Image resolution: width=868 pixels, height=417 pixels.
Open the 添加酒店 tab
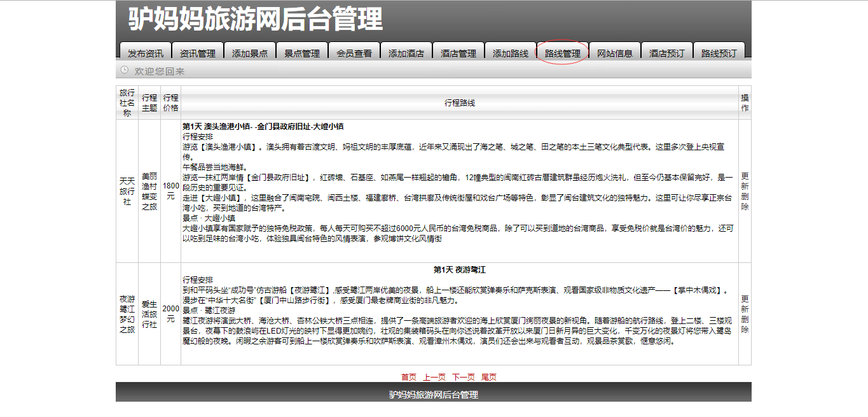406,52
